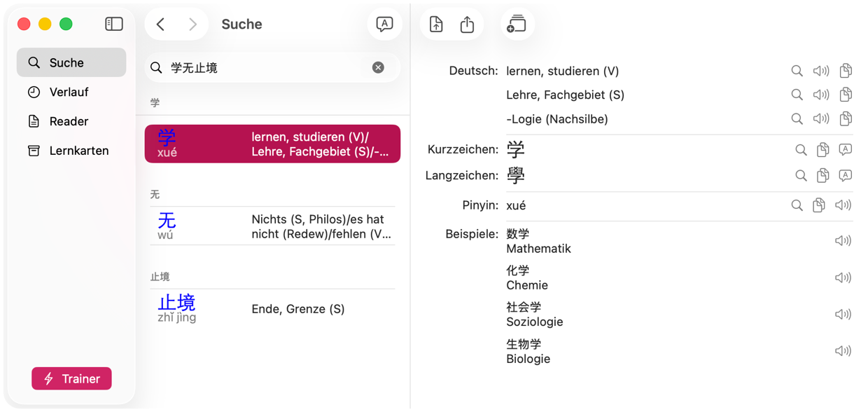Open character details bubble for Kurzzeichen
The width and height of the screenshot is (868, 412).
[846, 149]
